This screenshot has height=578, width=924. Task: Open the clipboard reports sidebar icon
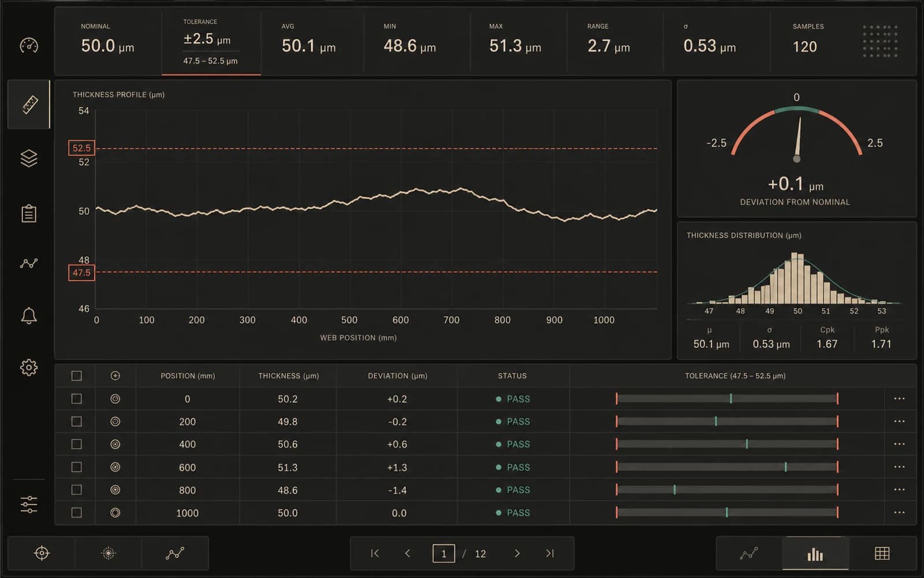point(29,213)
